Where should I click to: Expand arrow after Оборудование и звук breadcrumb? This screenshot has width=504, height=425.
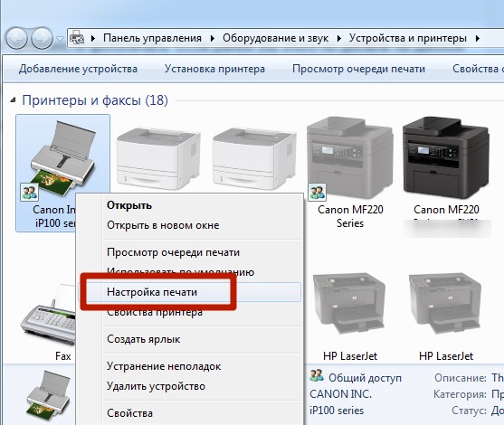click(x=338, y=38)
